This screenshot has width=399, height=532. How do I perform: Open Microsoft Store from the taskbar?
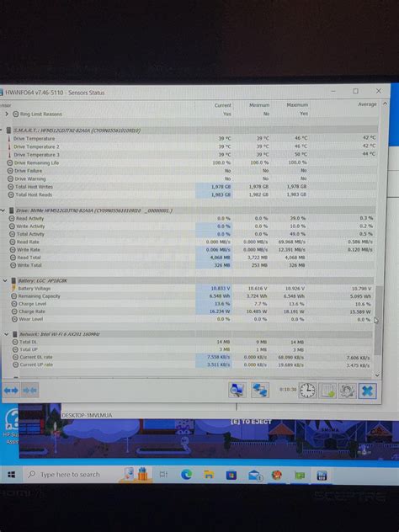pyautogui.click(x=231, y=475)
